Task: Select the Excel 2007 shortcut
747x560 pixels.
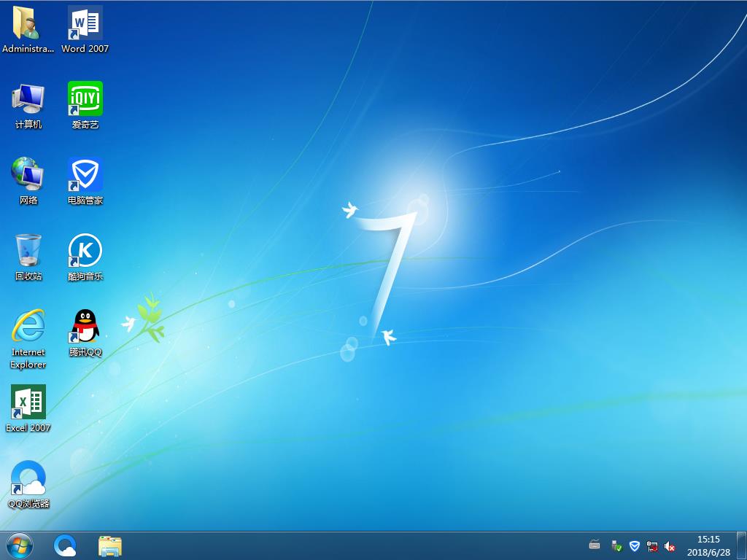Action: click(x=28, y=402)
